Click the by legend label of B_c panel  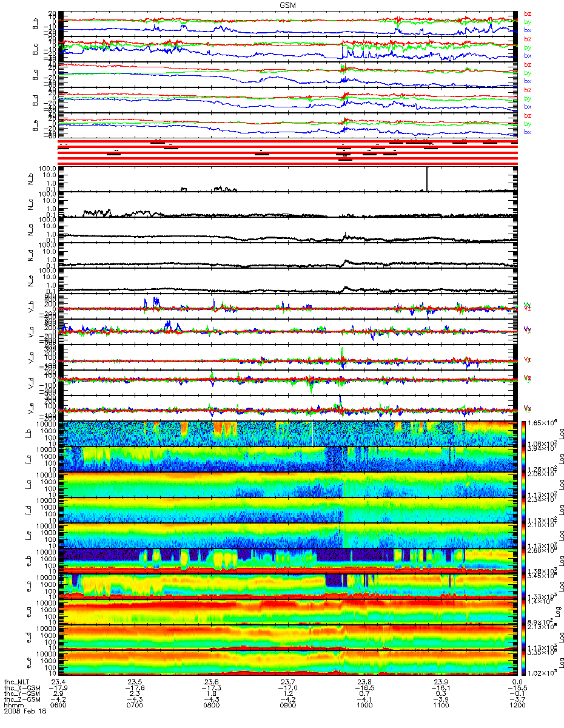coord(528,47)
